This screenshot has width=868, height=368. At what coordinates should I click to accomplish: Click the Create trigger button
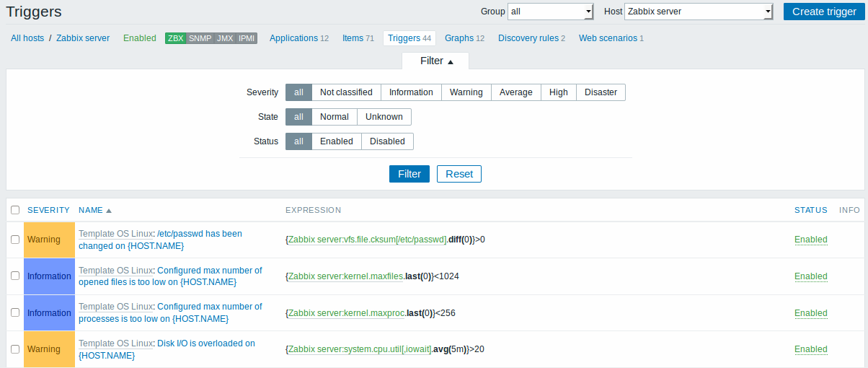[x=824, y=12]
